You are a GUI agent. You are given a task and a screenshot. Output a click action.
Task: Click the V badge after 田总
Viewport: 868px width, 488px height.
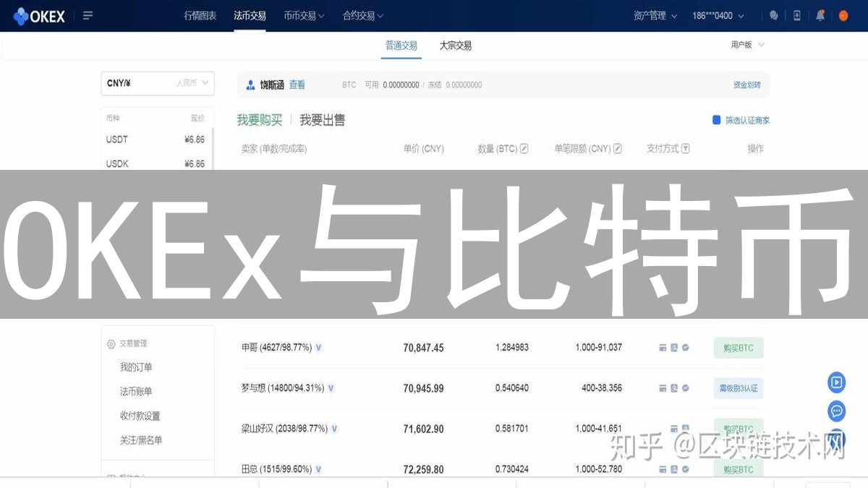tap(319, 469)
